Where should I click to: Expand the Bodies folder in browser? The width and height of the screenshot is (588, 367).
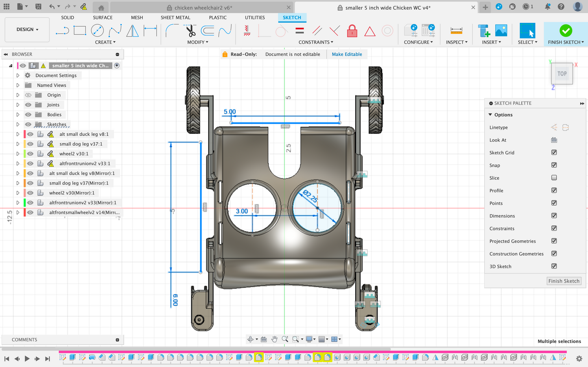coord(18,115)
